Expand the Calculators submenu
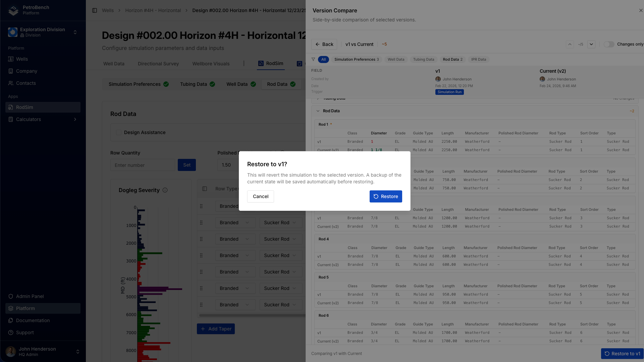This screenshot has height=362, width=644. click(75, 119)
